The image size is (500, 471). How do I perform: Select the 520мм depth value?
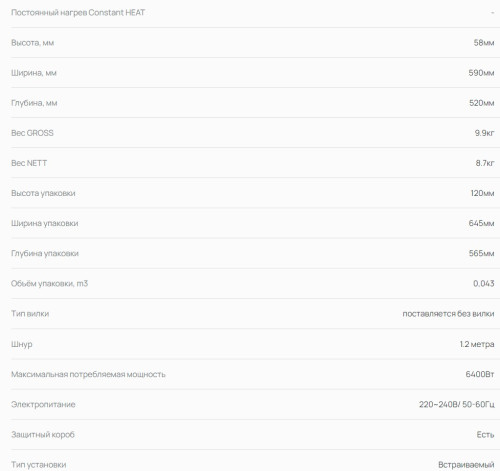482,103
